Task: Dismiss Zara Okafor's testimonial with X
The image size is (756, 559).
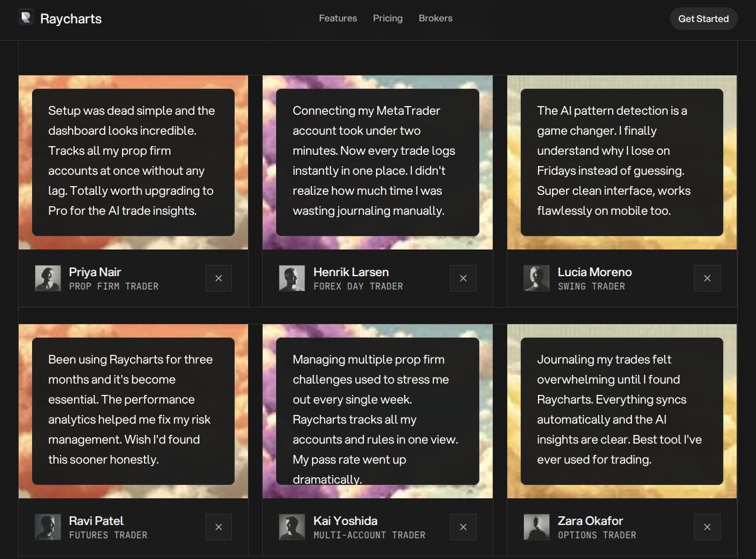Action: point(707,527)
